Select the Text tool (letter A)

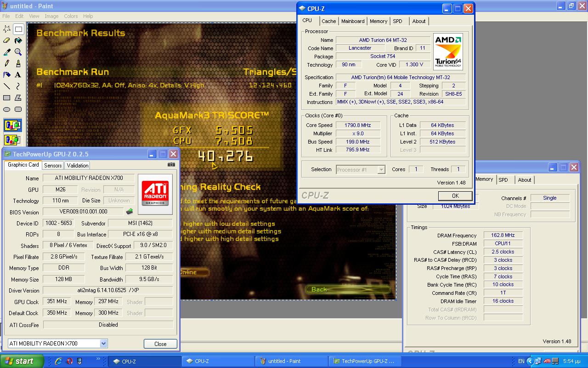pos(18,75)
